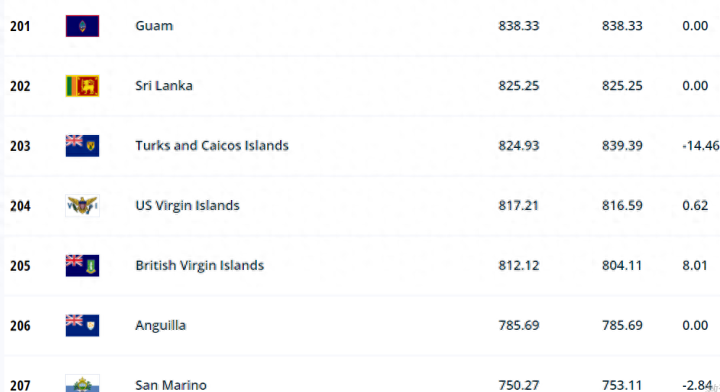The height and width of the screenshot is (392, 720).
Task: Open British Virgin Islands team page
Action: coord(199,265)
